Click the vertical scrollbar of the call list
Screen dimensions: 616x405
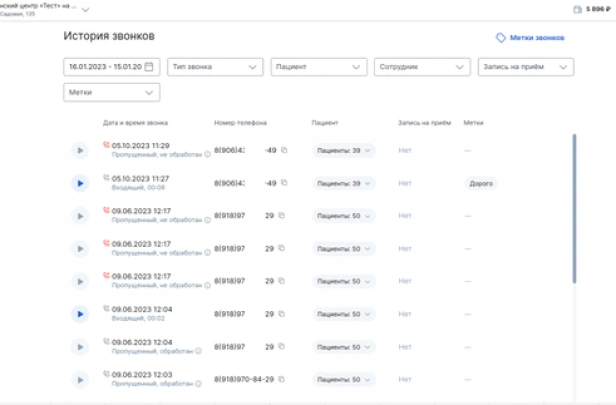(x=574, y=208)
